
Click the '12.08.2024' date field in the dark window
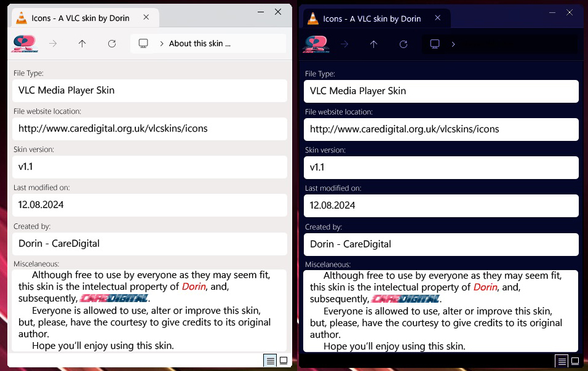441,205
